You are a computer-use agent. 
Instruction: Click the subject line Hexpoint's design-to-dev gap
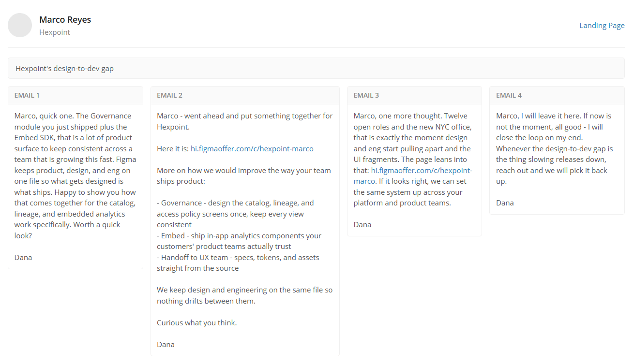65,69
